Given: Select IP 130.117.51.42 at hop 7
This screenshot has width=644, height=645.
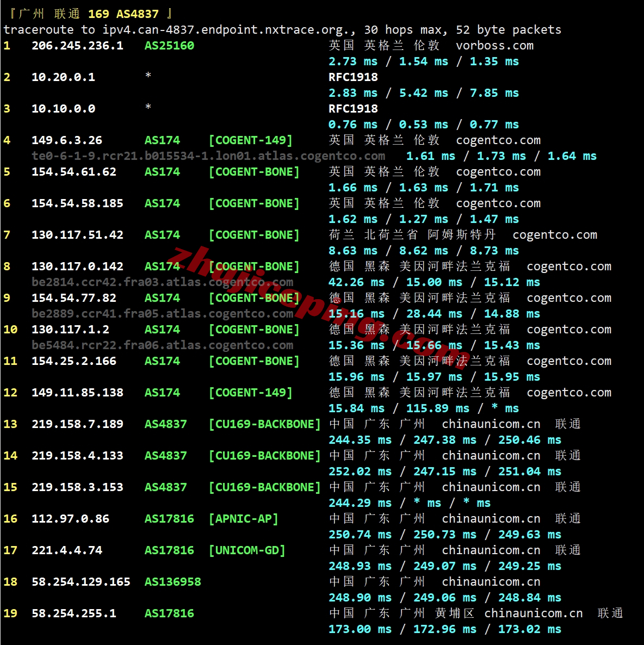Looking at the screenshot, I should (x=77, y=235).
